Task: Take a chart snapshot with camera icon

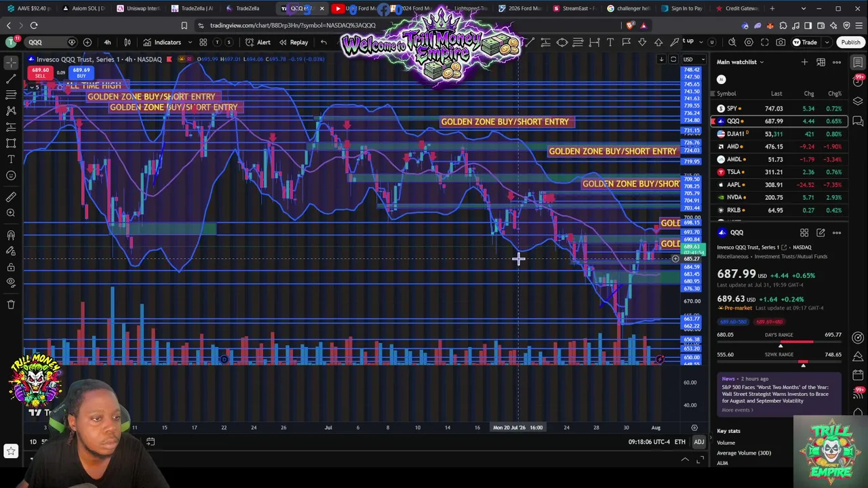Action: 781,42
